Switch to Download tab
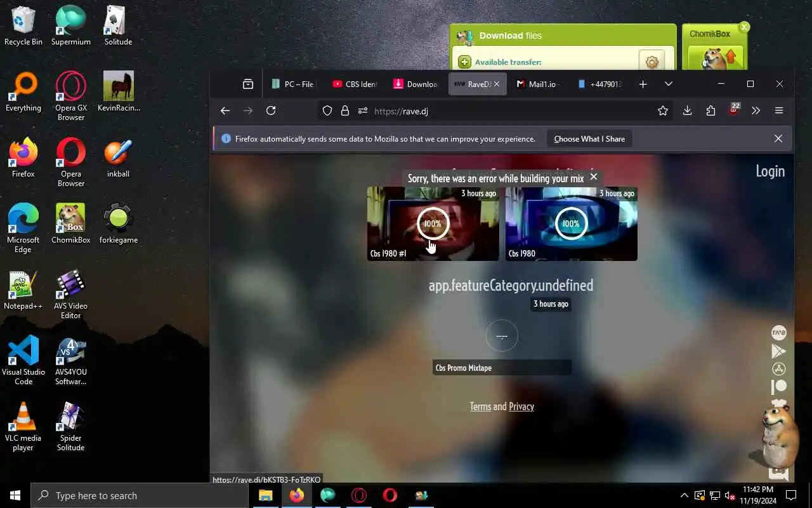The height and width of the screenshot is (508, 812). (x=416, y=84)
